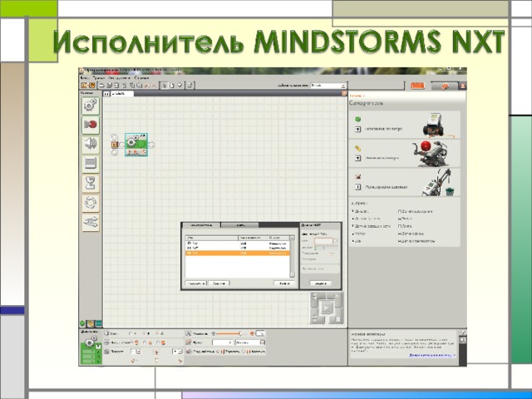The image size is (532, 399).
Task: Open the Файл menu
Action: click(x=85, y=78)
